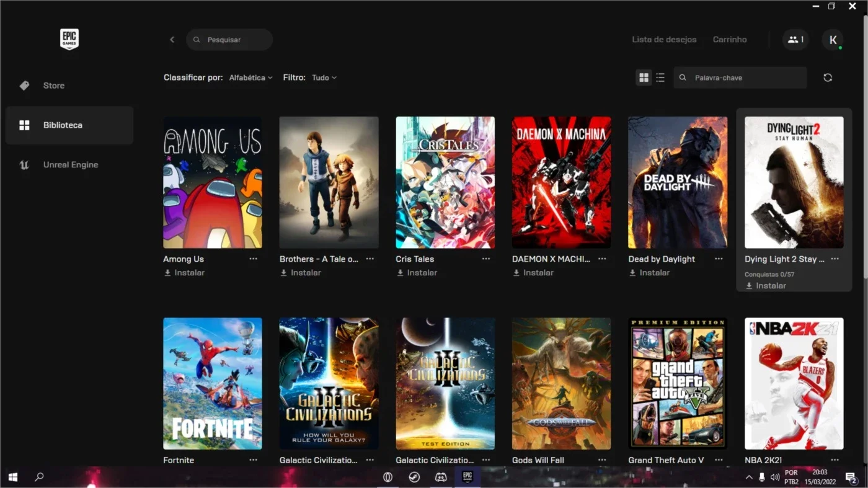This screenshot has height=488, width=868.
Task: Click the Pesquisar search field
Action: 229,40
